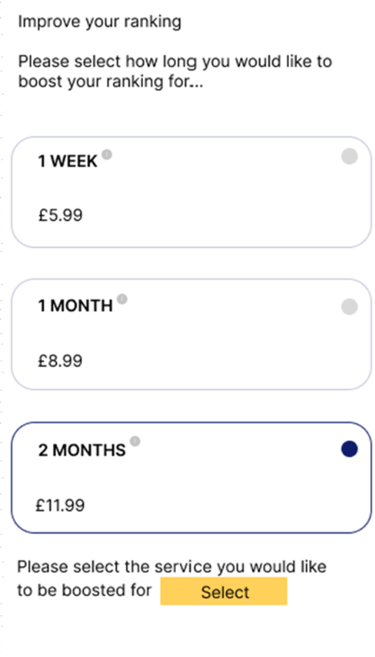Click the service boosted instruction text
Image resolution: width=375 pixels, height=657 pixels.
[x=172, y=579]
